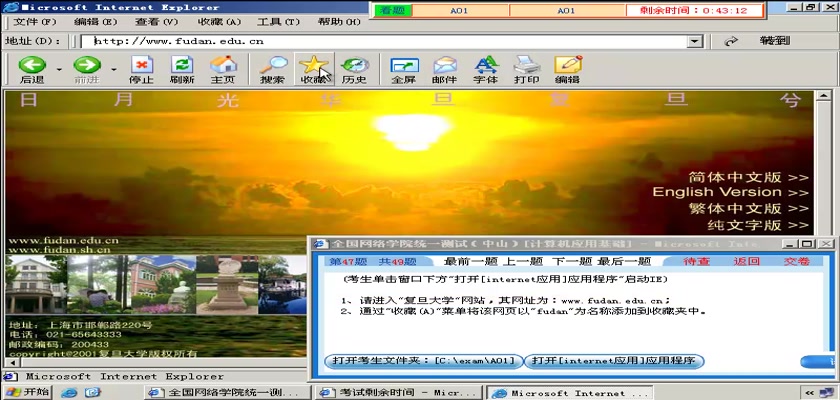Submit the exam with 交卷
840x400 pixels.
[797, 261]
